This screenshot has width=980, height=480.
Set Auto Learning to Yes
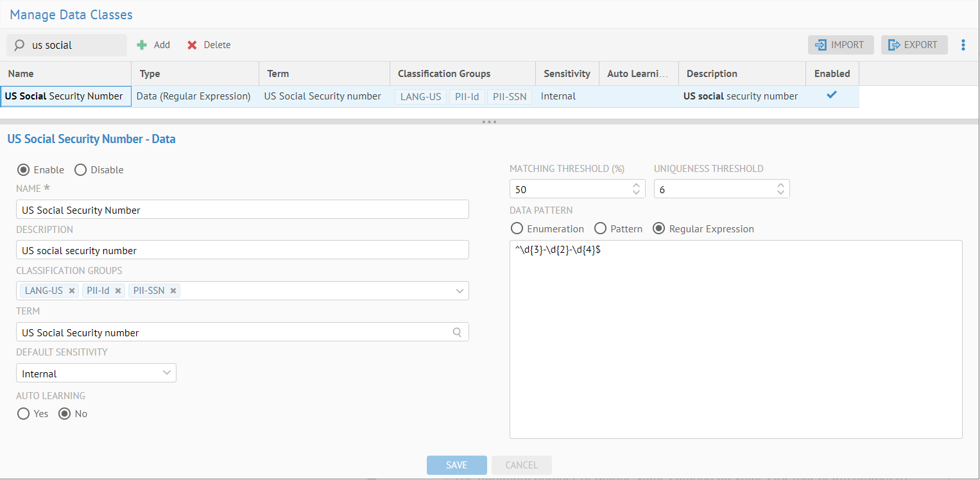[24, 414]
